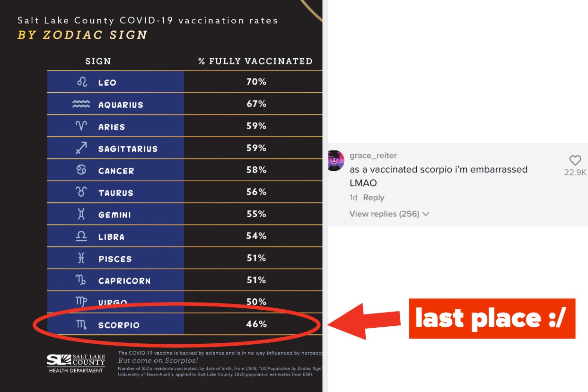The width and height of the screenshot is (588, 392).
Task: Click the Leo zodiac symbol icon
Action: [x=82, y=82]
